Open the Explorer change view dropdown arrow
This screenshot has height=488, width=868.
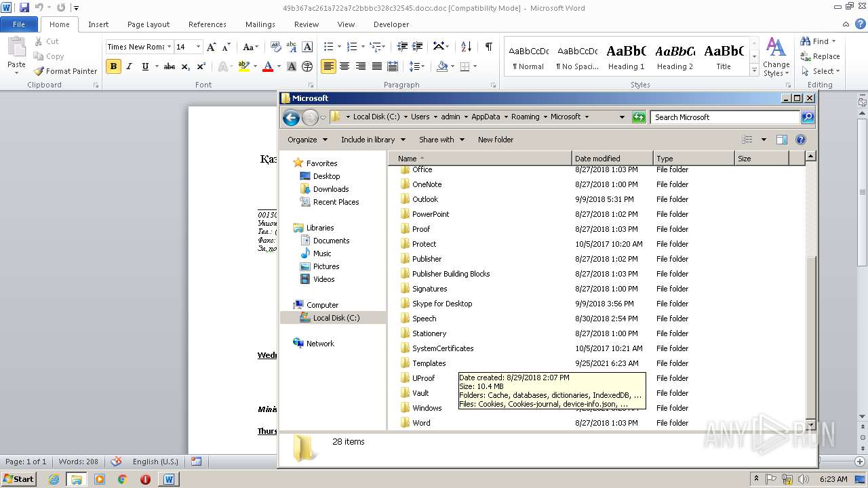[x=764, y=140]
